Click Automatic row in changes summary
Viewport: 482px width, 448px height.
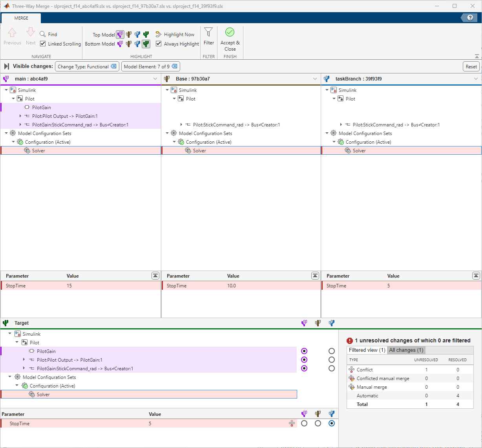click(x=410, y=396)
